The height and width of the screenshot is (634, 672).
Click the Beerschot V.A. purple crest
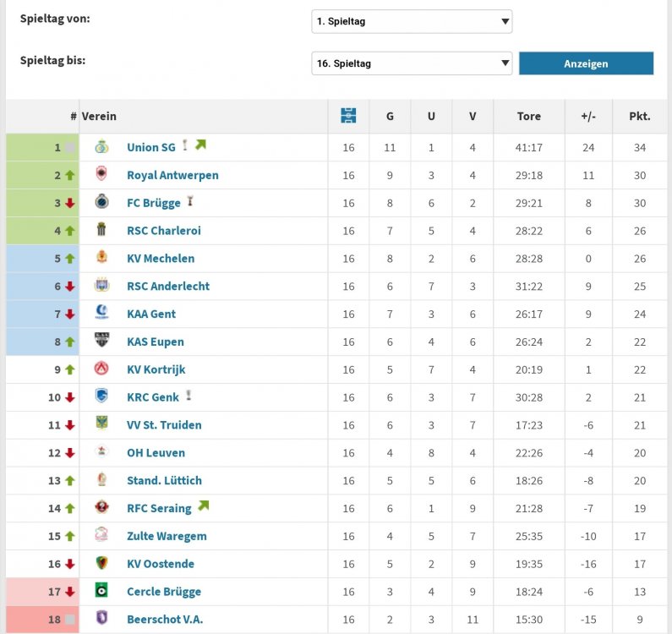101,618
